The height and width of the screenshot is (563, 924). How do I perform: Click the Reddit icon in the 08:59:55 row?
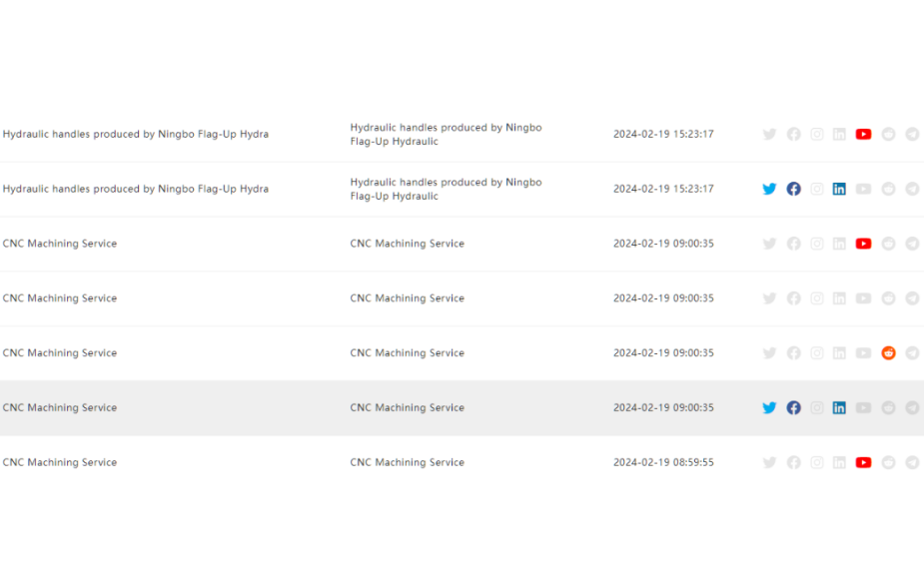coord(888,463)
